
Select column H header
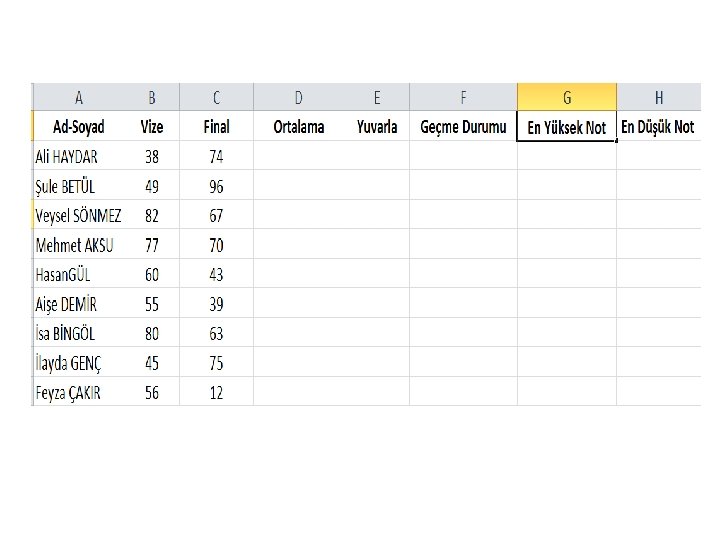658,97
